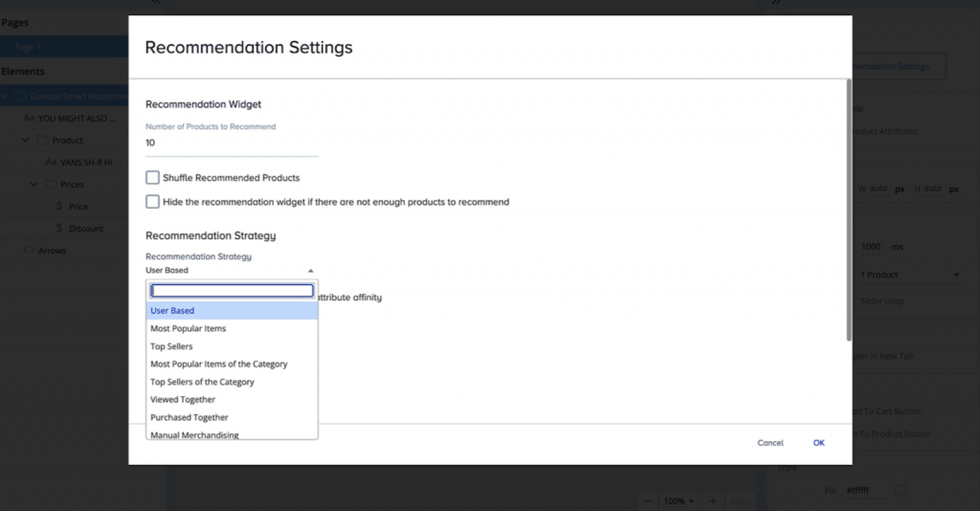
Task: Click Cancel to dismiss settings
Action: tap(769, 443)
